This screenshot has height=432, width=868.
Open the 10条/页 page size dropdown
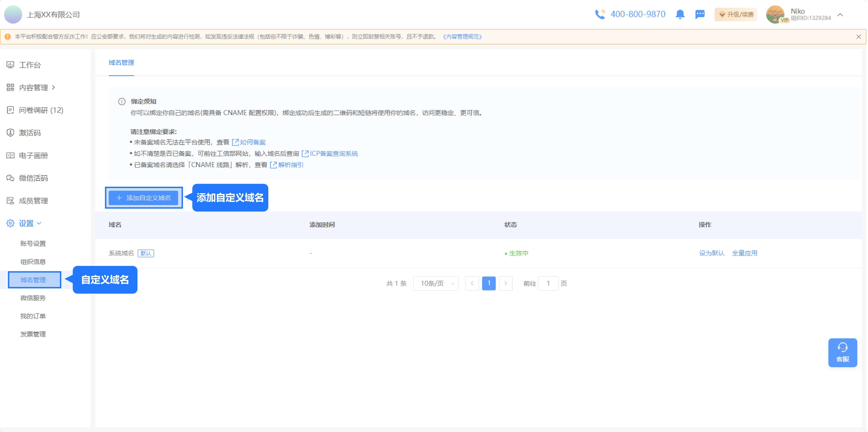point(436,283)
